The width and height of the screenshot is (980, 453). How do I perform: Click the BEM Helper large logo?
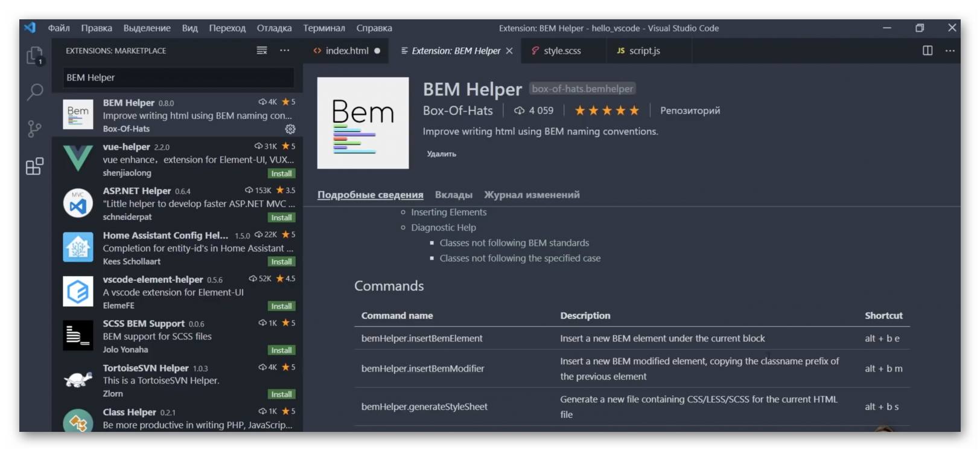[363, 123]
